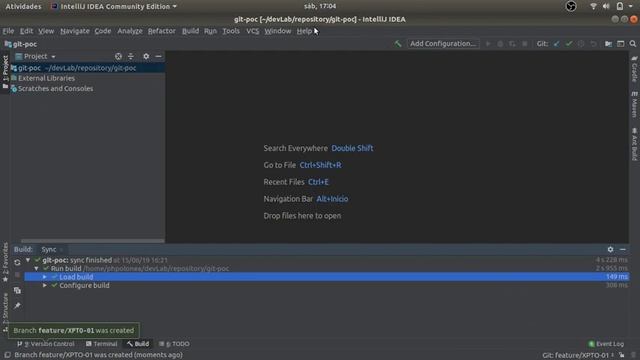Viewport: 640px width, 360px height.
Task: Click the Add Configuration button
Action: (x=443, y=44)
